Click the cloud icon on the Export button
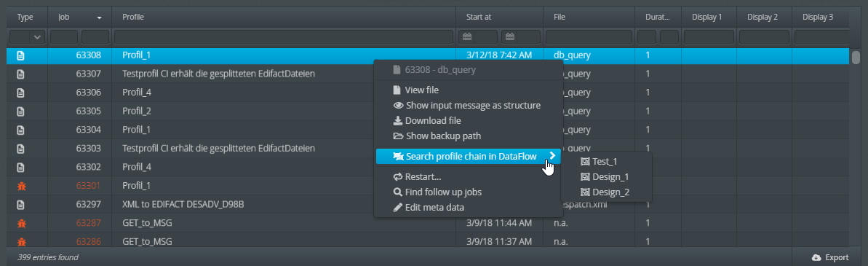This screenshot has width=868, height=266. tap(816, 257)
